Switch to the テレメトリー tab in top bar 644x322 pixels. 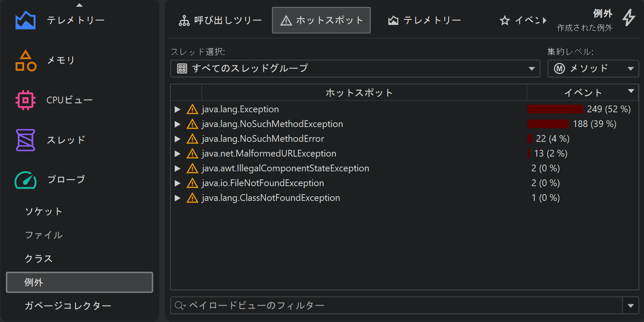[425, 20]
